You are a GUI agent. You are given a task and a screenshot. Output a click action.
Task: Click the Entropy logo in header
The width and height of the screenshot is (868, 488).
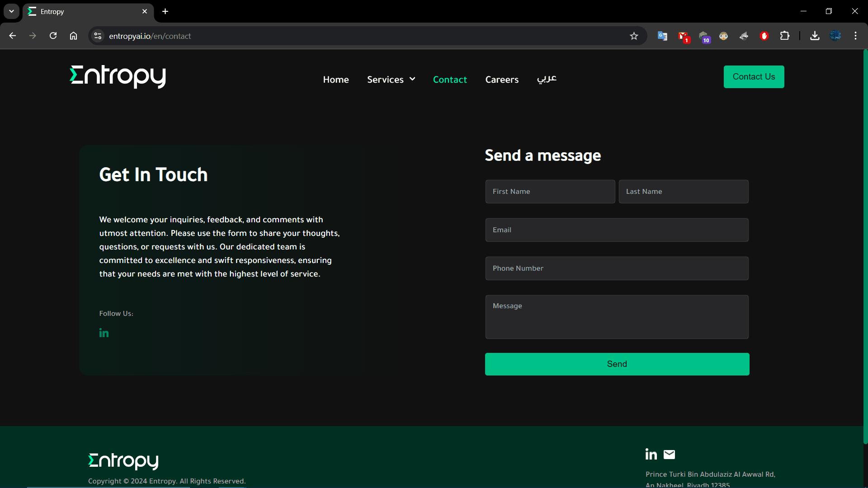[118, 77]
